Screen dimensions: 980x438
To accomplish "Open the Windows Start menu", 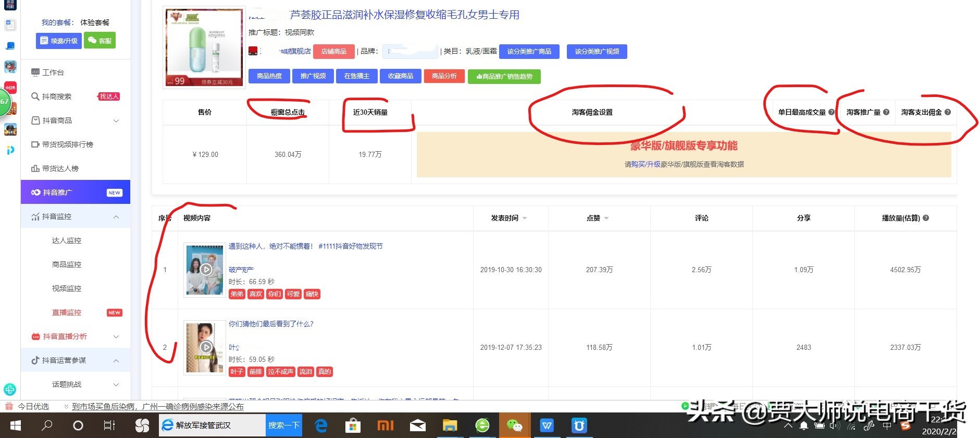I will coord(16,425).
